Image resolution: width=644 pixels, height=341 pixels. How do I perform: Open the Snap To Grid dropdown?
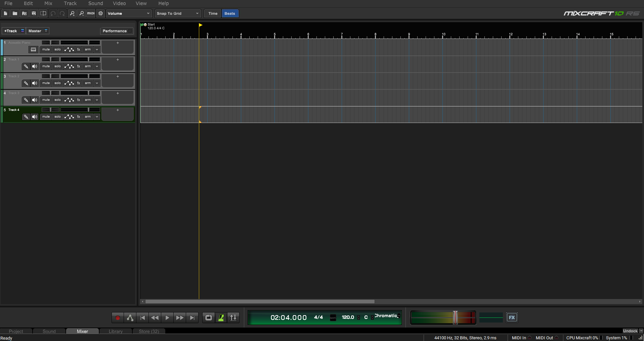pyautogui.click(x=178, y=13)
